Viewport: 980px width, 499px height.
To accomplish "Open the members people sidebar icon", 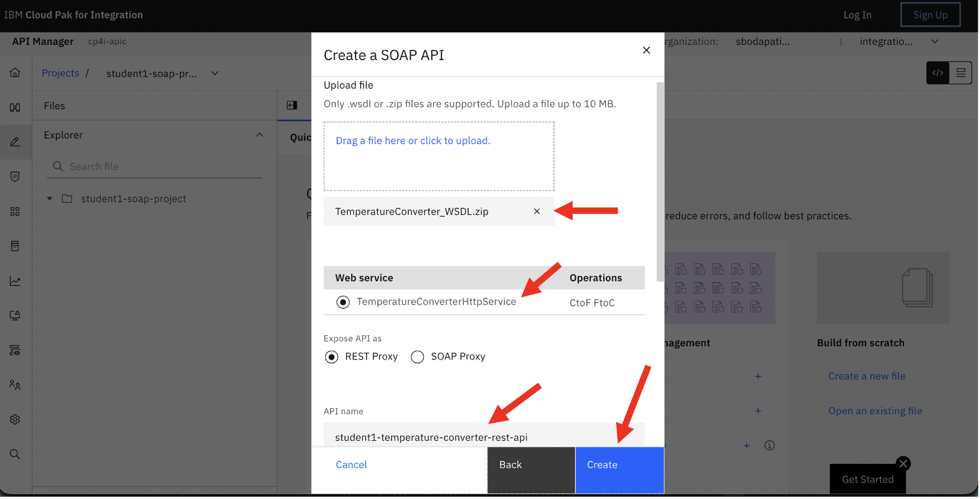I will point(15,385).
